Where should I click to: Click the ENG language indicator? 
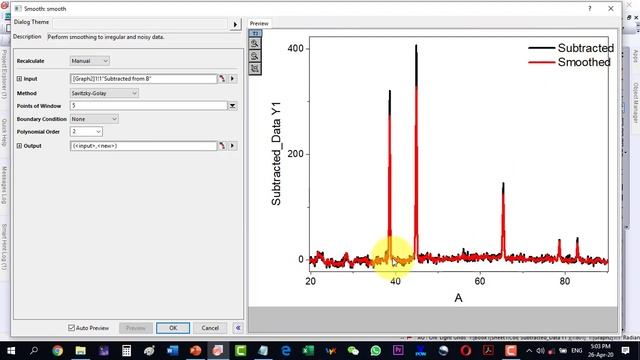[x=576, y=351]
